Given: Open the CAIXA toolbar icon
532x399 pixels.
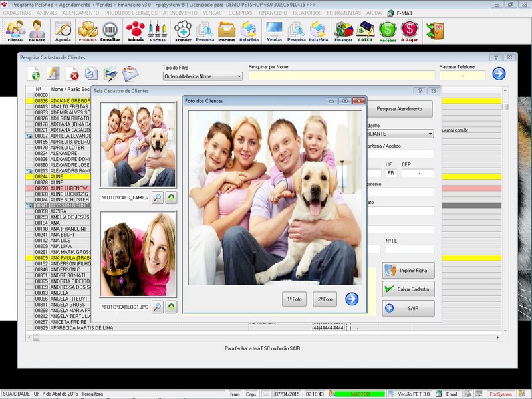Looking at the screenshot, I should pos(365,31).
